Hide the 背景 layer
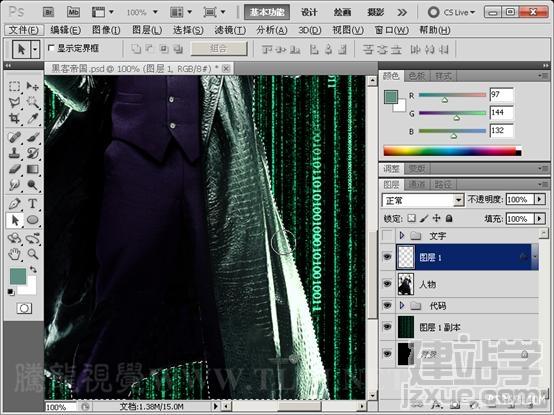Viewport: 554px width, 415px height. [387, 354]
